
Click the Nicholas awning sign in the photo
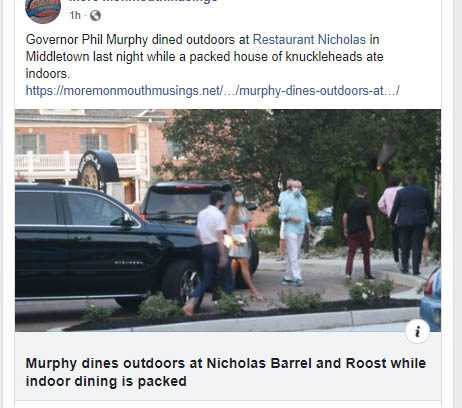click(97, 170)
